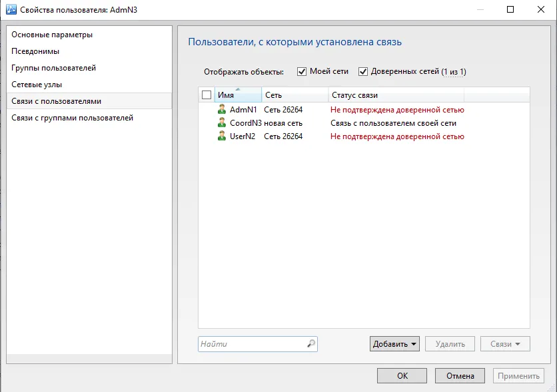This screenshot has height=392, width=557.
Task: Toggle the "Доверенных сетей" checkbox
Action: [x=362, y=71]
